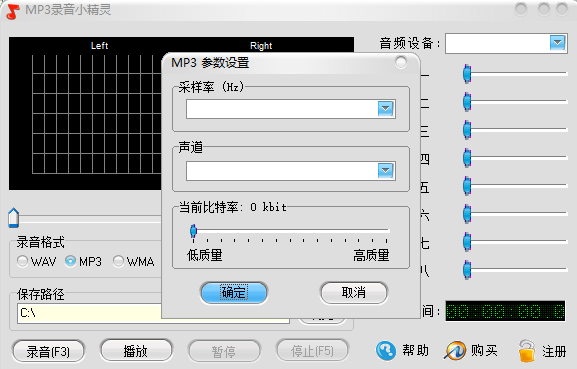Viewport: 577px width, 369px height.
Task: Click the red music note app icon
Action: click(13, 11)
